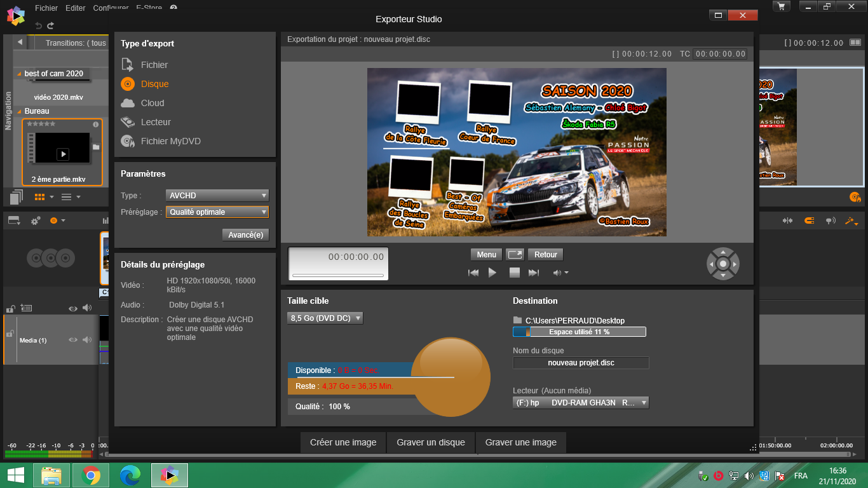
Task: Click the Avancé(e) button
Action: point(245,234)
